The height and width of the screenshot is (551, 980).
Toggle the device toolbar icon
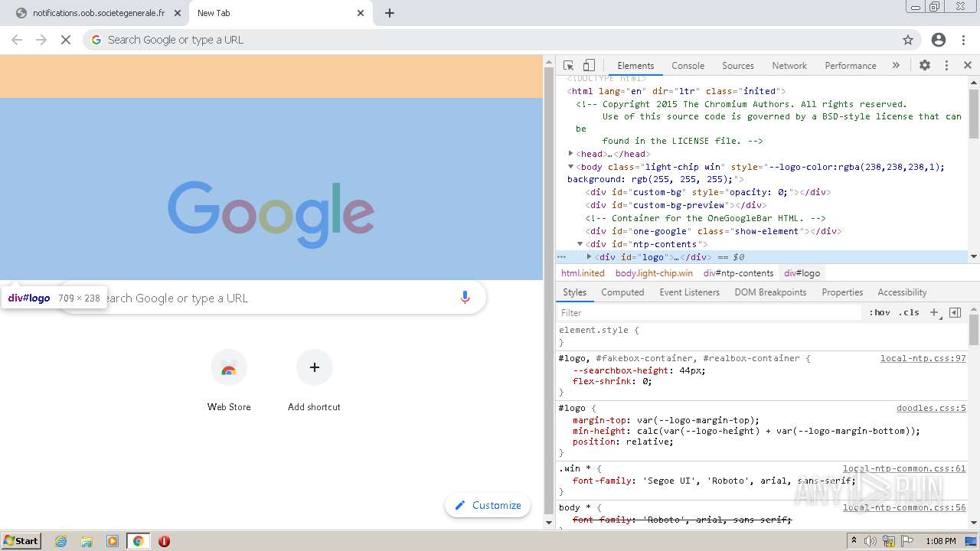click(x=589, y=66)
